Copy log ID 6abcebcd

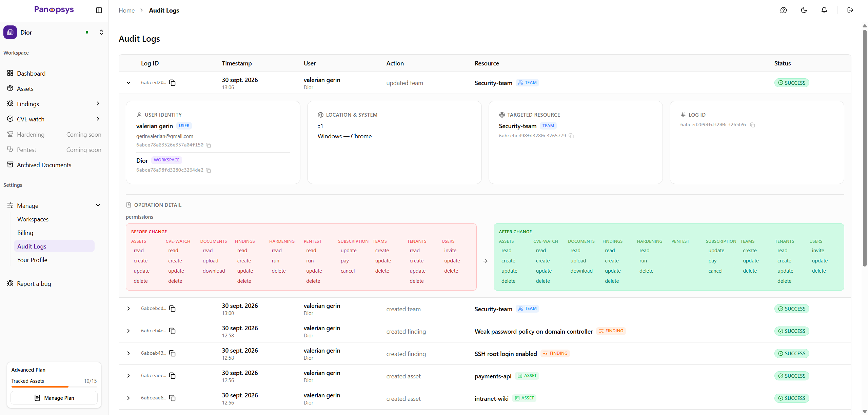pos(172,309)
